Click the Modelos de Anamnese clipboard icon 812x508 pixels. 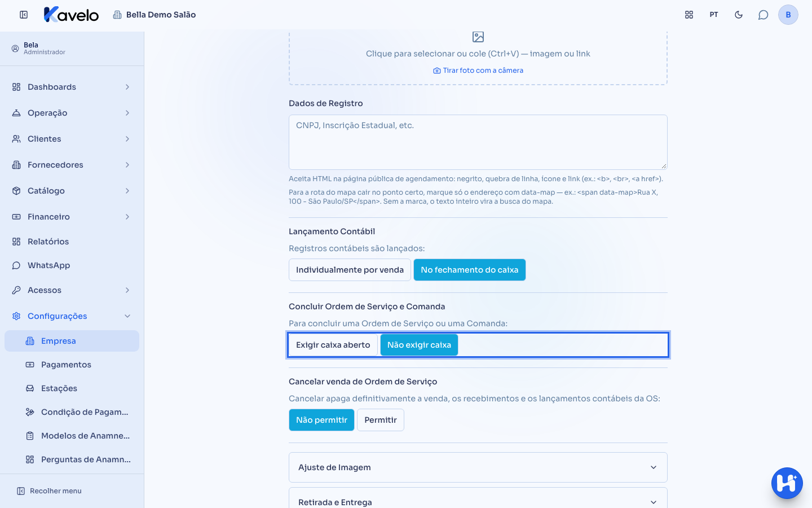30,436
